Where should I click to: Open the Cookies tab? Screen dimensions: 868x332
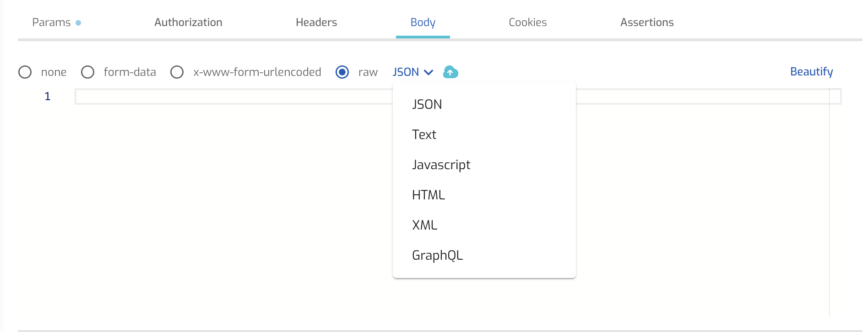(x=527, y=22)
